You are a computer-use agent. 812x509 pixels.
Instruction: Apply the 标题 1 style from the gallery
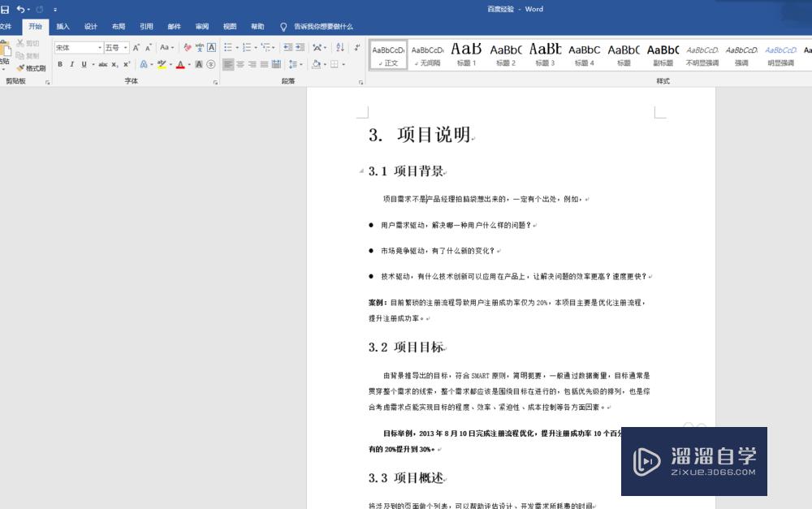[465, 54]
